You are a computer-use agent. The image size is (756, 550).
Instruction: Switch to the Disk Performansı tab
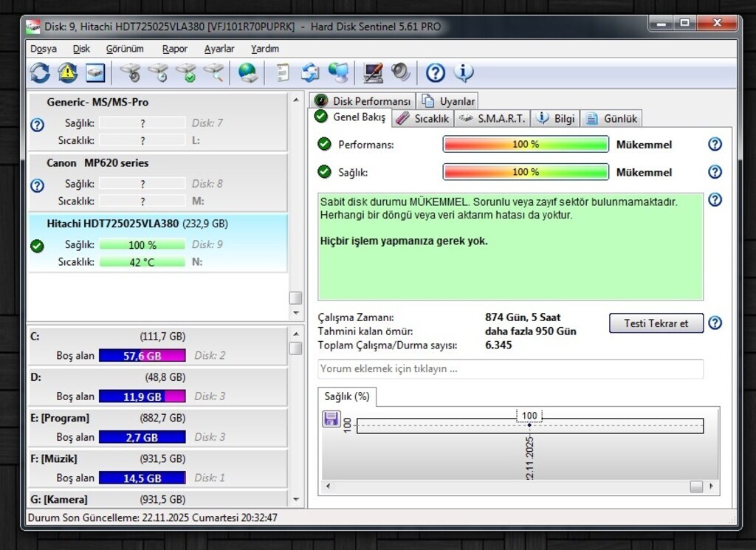coord(362,100)
